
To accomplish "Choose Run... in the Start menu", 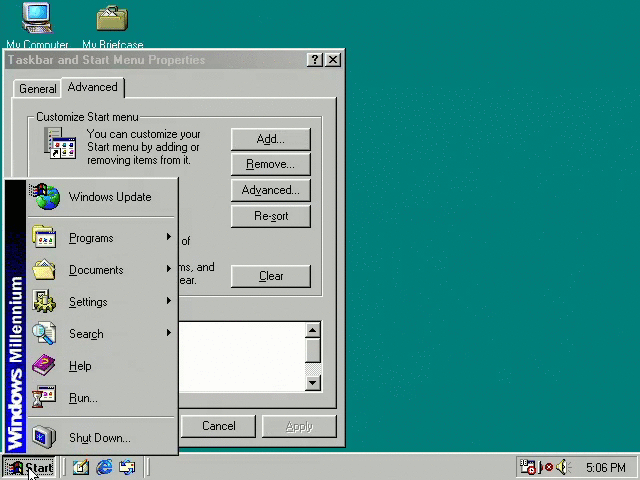I will pyautogui.click(x=102, y=398).
